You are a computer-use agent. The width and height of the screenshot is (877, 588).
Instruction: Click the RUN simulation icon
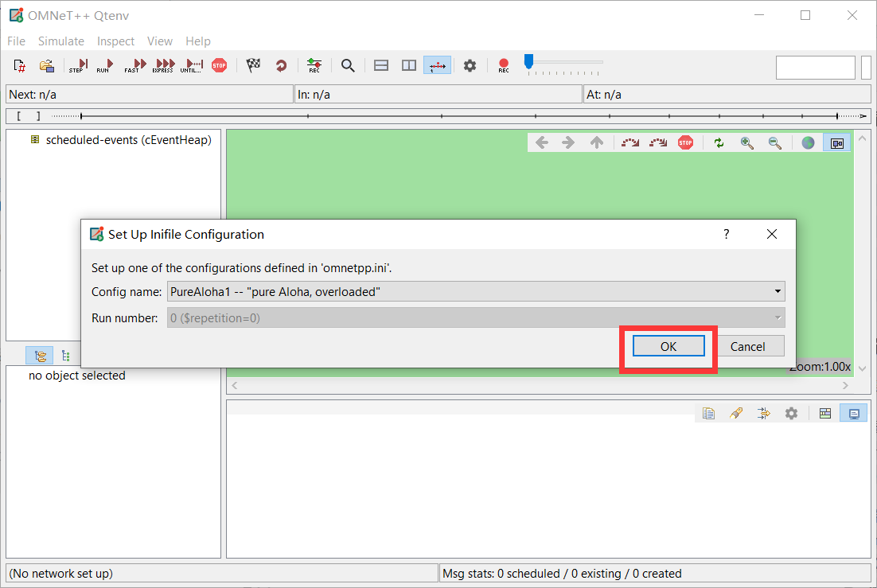pyautogui.click(x=104, y=66)
